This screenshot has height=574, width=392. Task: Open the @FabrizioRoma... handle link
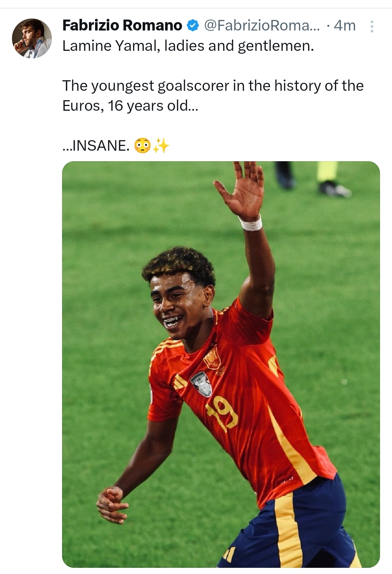click(x=262, y=25)
